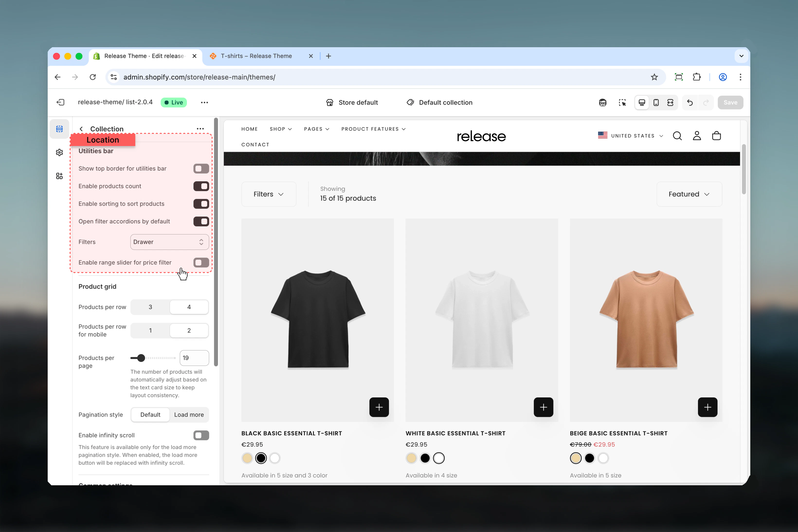Open the Default collection template picker
Screen dimensions: 798x532
click(439, 102)
